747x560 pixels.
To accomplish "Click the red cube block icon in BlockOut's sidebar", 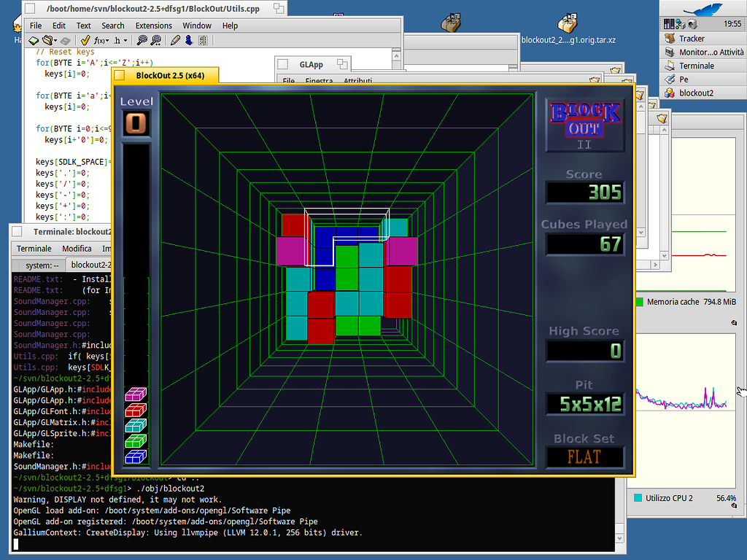I will pyautogui.click(x=136, y=409).
